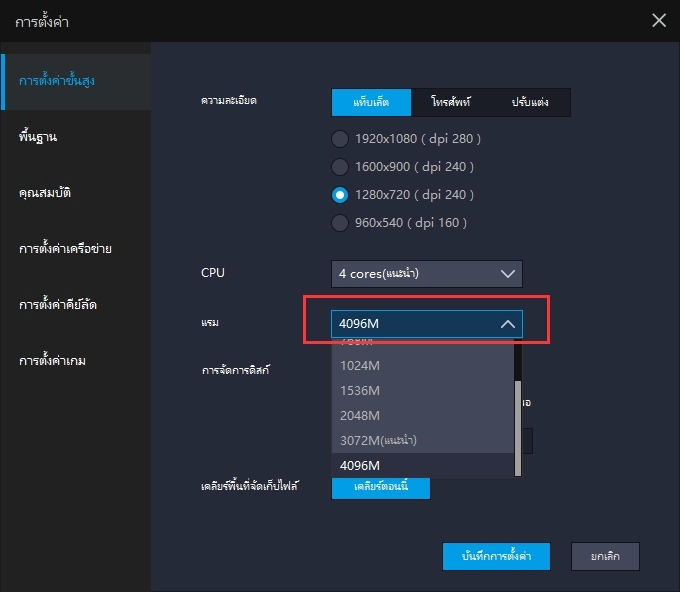Open the CPU cores dropdown
The image size is (680, 592).
[427, 273]
